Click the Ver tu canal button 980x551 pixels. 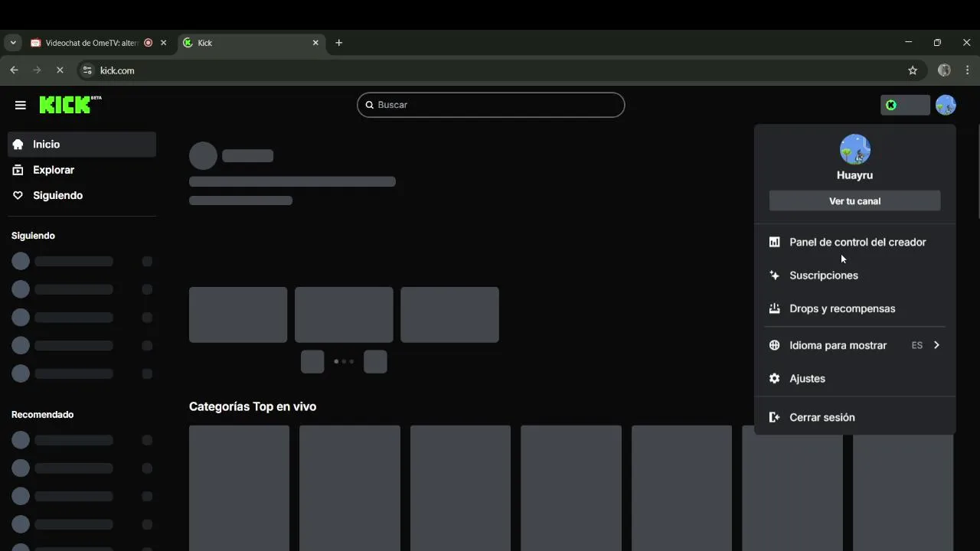(855, 201)
